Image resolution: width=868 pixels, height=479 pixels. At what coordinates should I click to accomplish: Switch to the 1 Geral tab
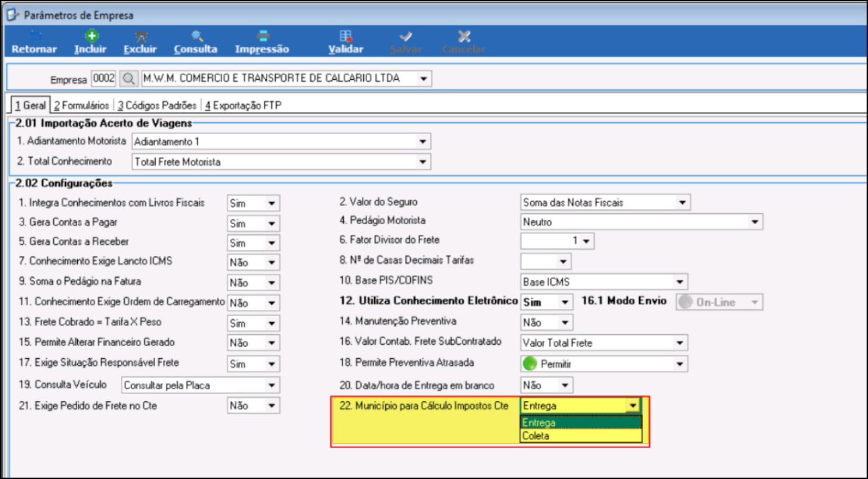tap(30, 105)
